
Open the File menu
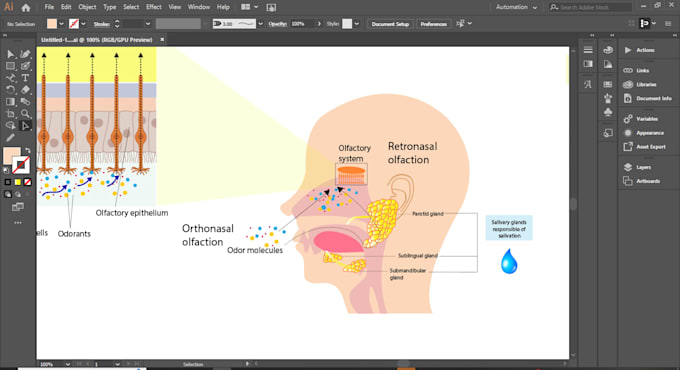click(49, 7)
